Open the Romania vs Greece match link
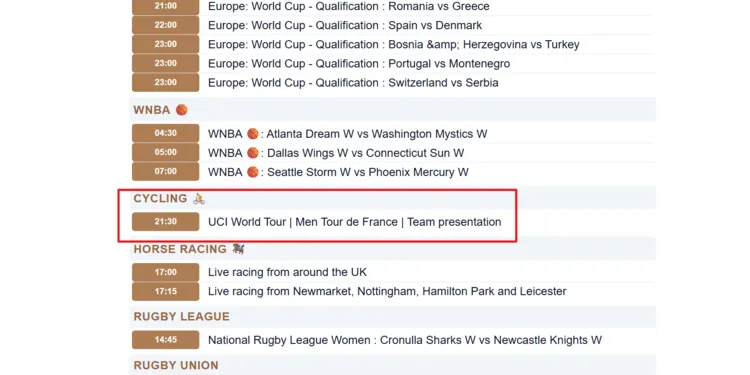The height and width of the screenshot is (375, 750). pos(349,6)
